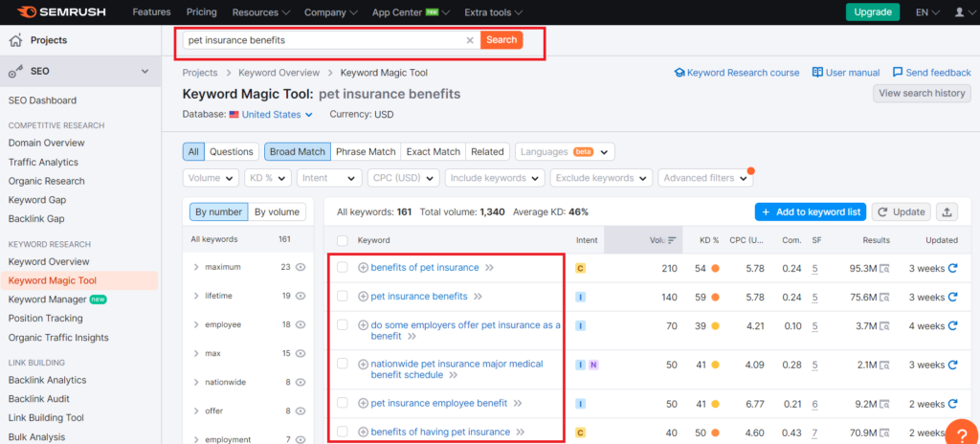
Task: View SERP for the 75.6M results row
Action: (884, 297)
